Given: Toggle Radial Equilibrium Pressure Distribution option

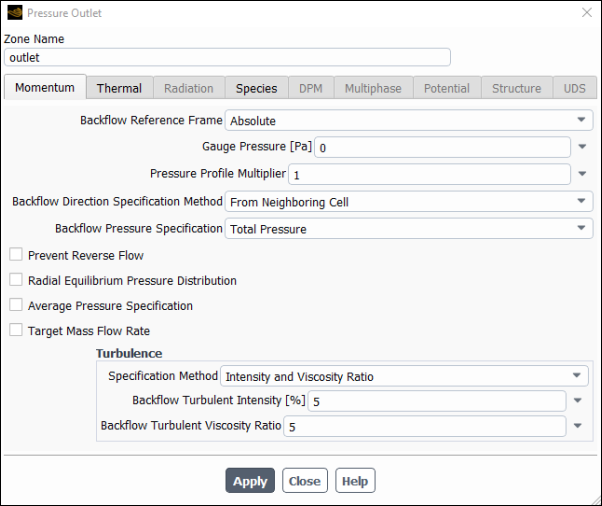Looking at the screenshot, I should coord(15,280).
